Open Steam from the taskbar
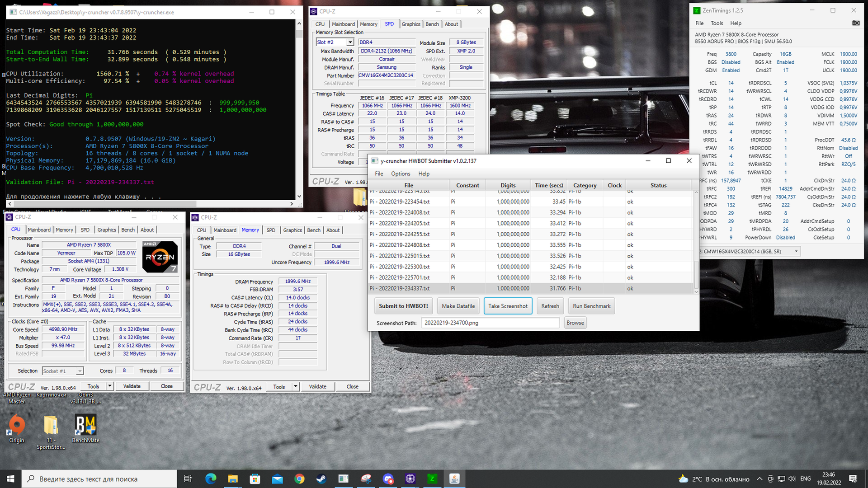 (321, 479)
